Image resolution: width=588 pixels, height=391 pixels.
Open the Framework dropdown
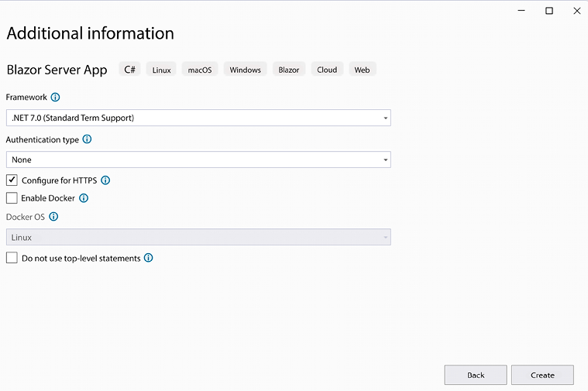pyautogui.click(x=198, y=118)
